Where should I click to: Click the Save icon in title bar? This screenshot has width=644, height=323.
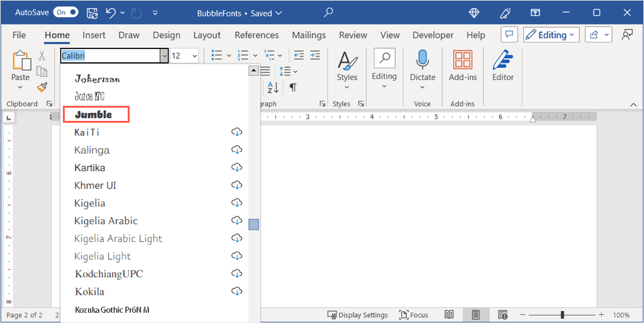(x=92, y=13)
